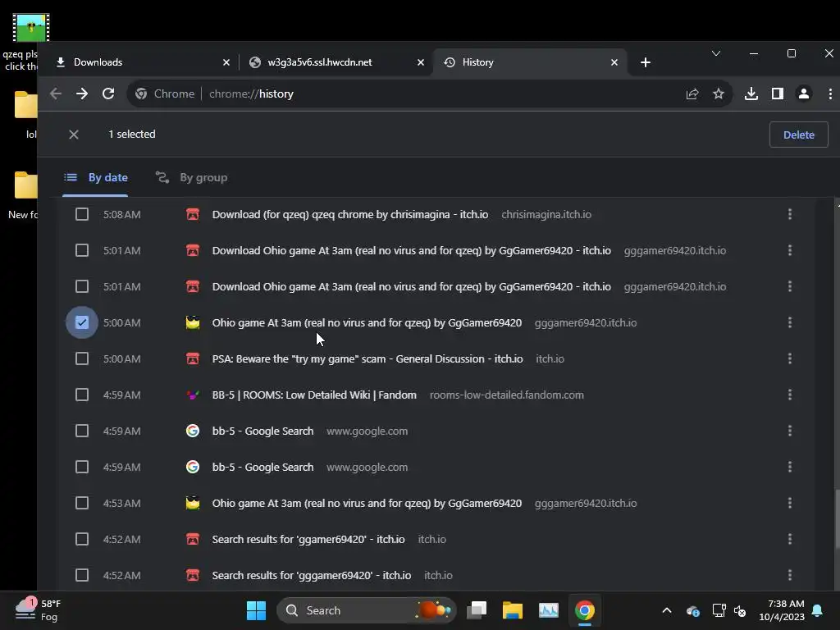Click the browser forward arrow
Viewport: 840px width, 630px height.
point(82,94)
